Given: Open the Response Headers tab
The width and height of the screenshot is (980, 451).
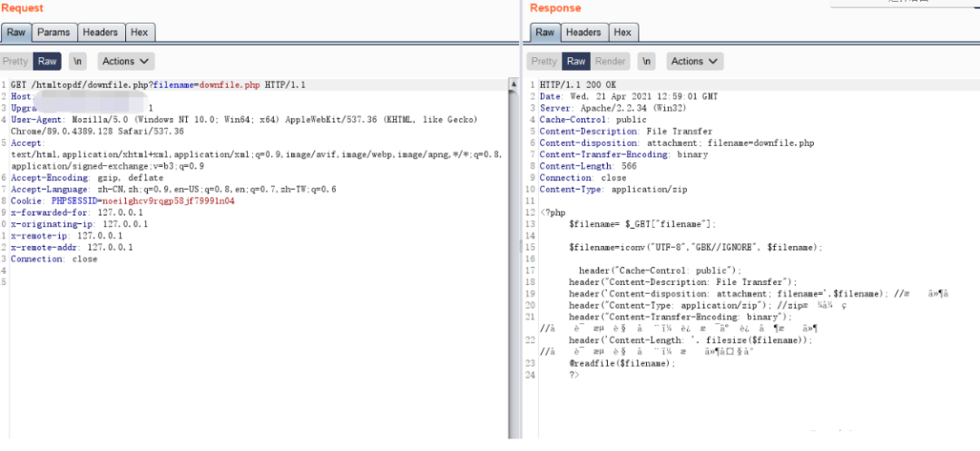Looking at the screenshot, I should (x=583, y=32).
